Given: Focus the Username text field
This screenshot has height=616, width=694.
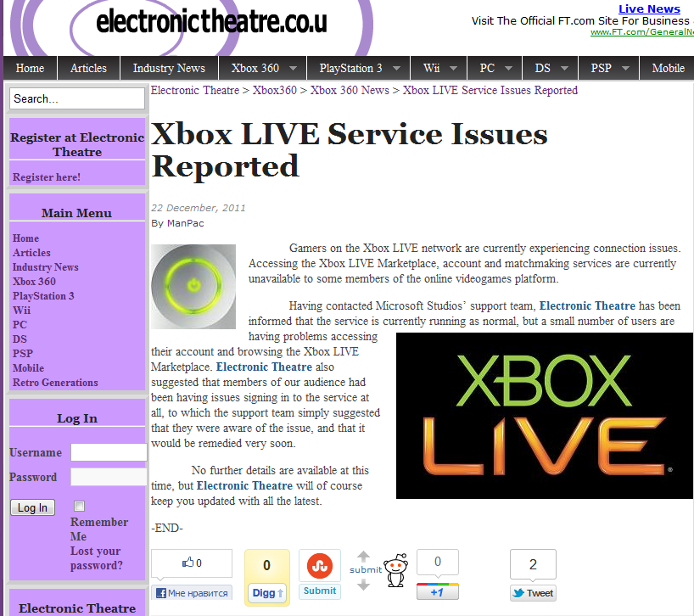Looking at the screenshot, I should pos(109,452).
